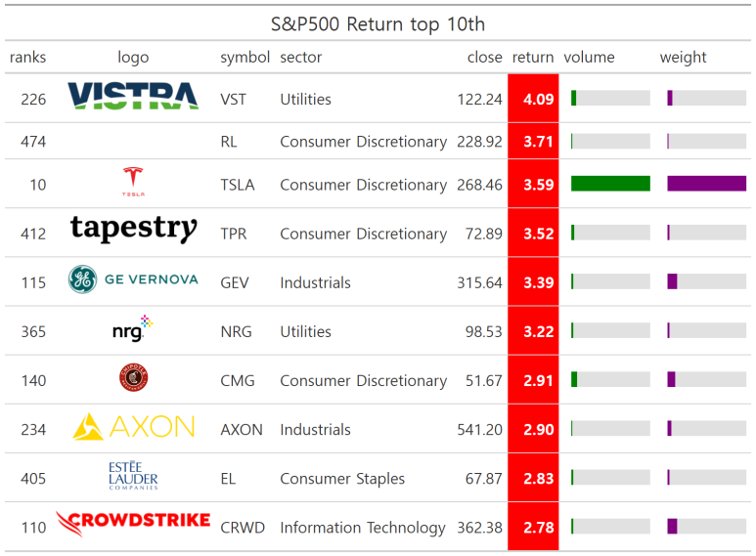Select the TPR symbol cell

tap(234, 234)
